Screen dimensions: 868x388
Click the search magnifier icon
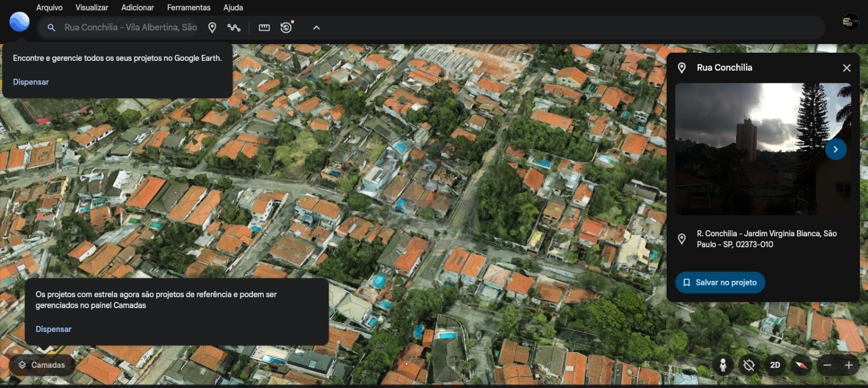click(x=52, y=28)
